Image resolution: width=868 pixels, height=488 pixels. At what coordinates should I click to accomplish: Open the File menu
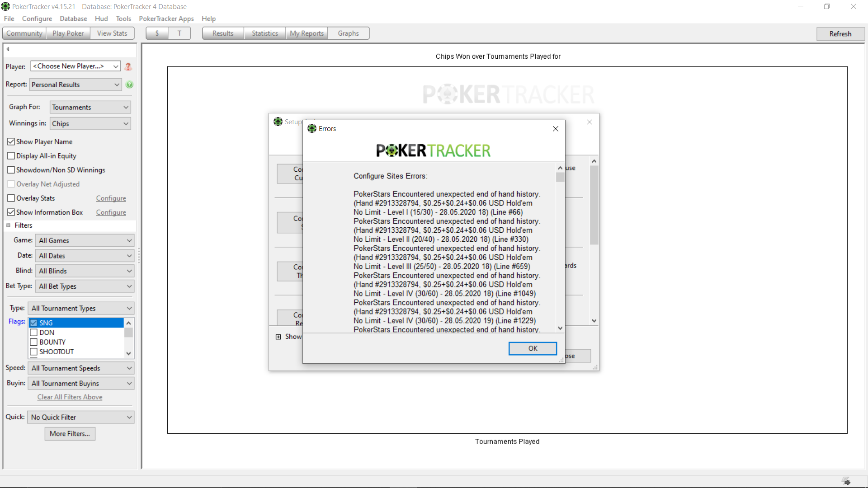click(9, 19)
